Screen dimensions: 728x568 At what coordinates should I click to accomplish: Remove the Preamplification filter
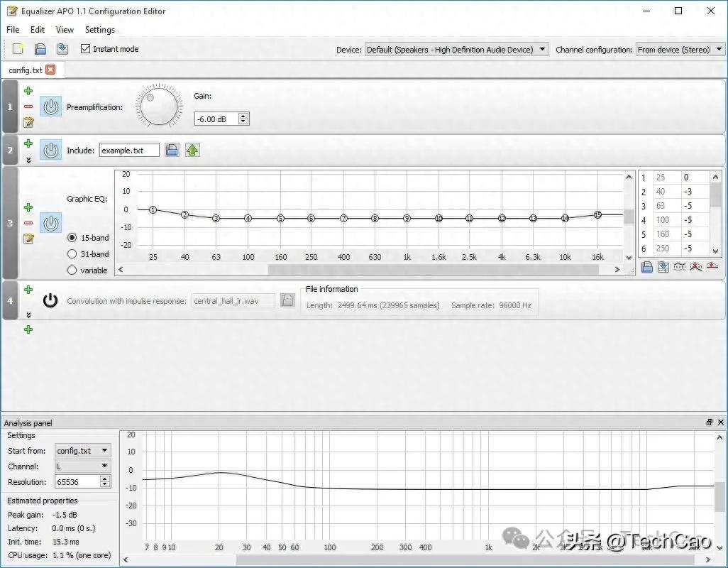(x=28, y=106)
